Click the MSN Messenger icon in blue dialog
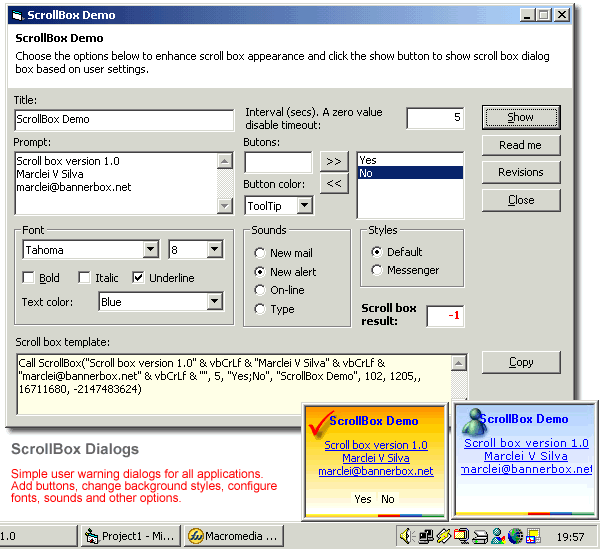This screenshot has width=600, height=550. point(473,421)
